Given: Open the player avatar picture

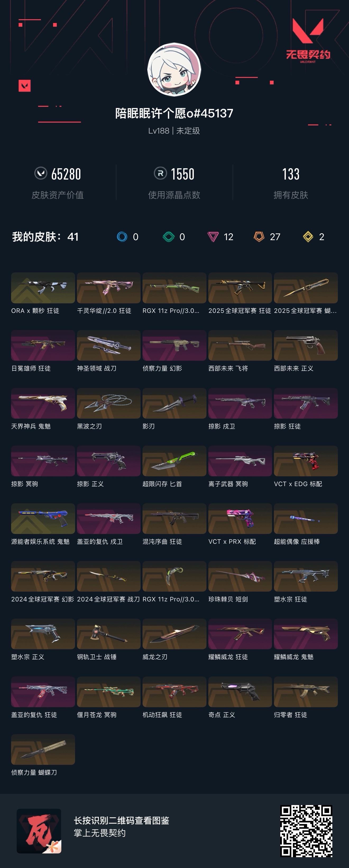Looking at the screenshot, I should pos(174,69).
